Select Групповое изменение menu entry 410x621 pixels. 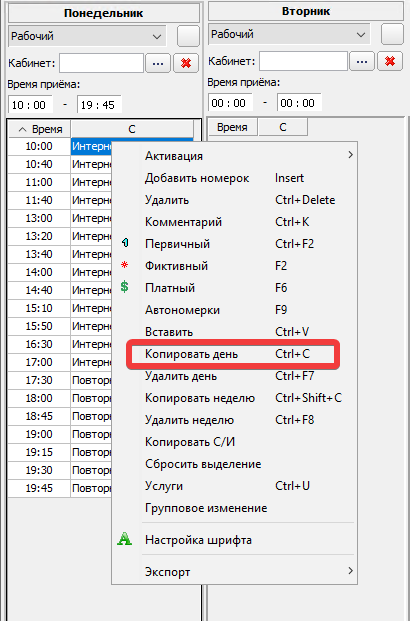click(235, 508)
